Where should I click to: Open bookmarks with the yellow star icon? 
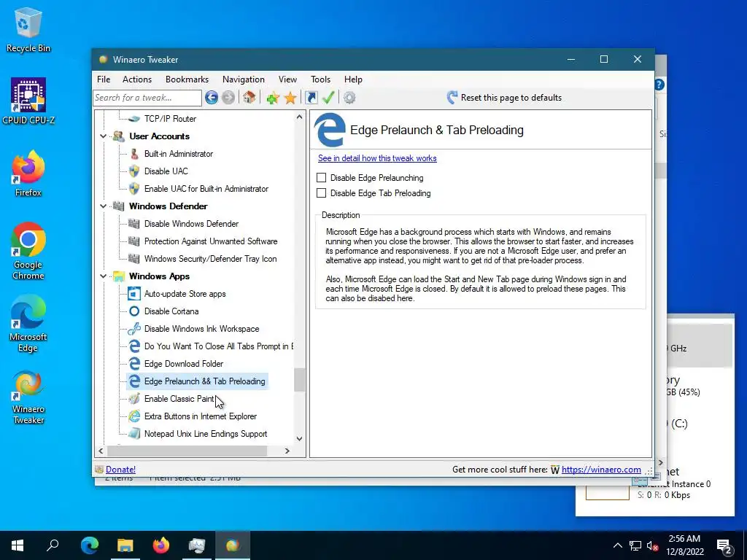290,98
